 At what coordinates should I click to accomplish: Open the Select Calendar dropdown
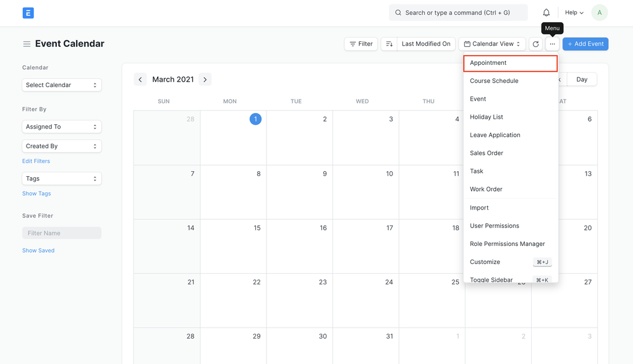point(62,85)
